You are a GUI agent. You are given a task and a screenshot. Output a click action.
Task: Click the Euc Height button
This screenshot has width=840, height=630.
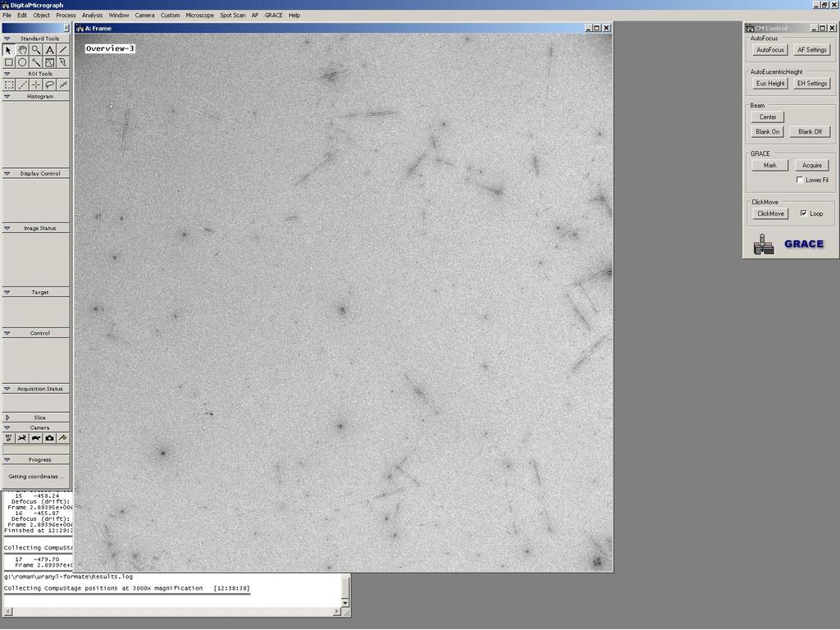[769, 84]
